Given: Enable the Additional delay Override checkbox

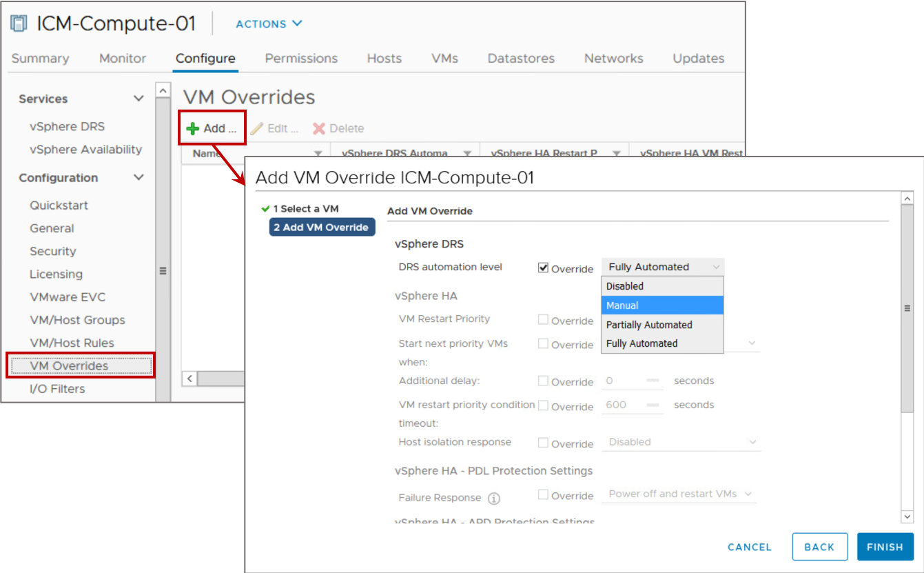Looking at the screenshot, I should click(x=543, y=381).
